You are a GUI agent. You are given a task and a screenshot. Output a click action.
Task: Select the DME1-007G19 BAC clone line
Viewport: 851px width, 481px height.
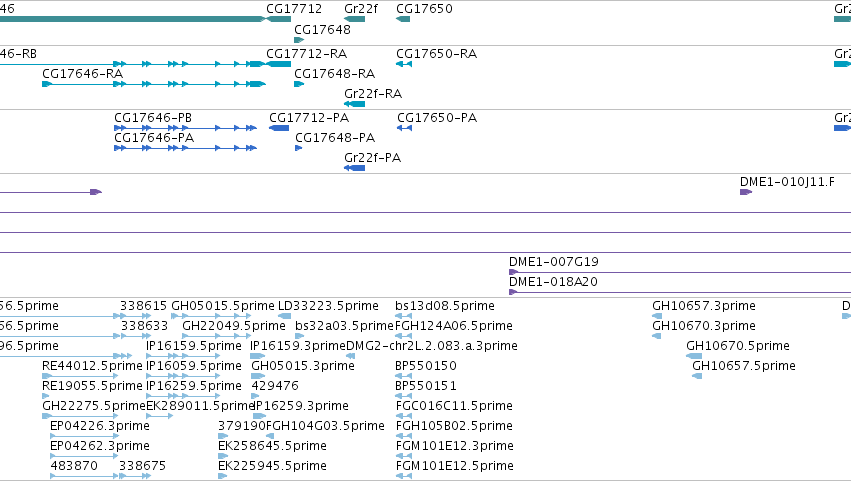(x=680, y=272)
